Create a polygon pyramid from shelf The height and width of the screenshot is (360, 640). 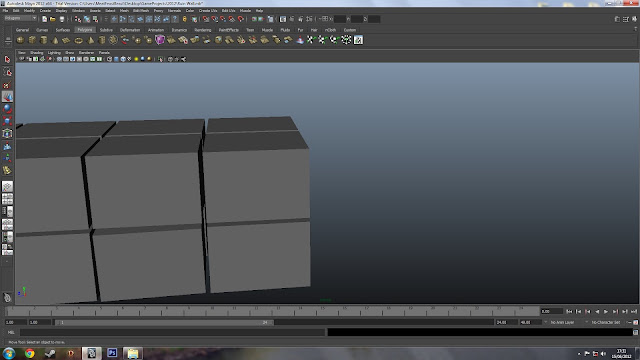91,40
